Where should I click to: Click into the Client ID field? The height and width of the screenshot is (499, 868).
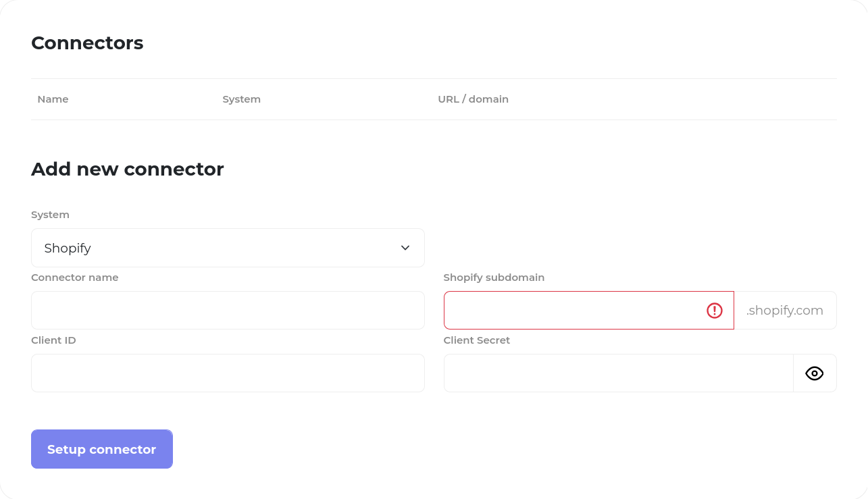(228, 373)
